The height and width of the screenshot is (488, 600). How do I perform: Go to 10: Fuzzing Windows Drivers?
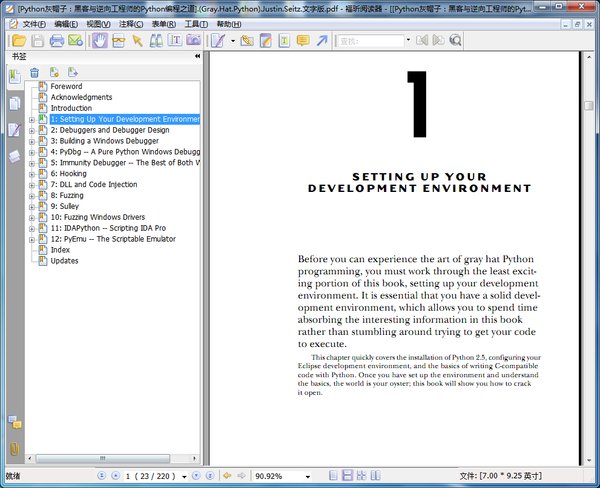coord(98,217)
